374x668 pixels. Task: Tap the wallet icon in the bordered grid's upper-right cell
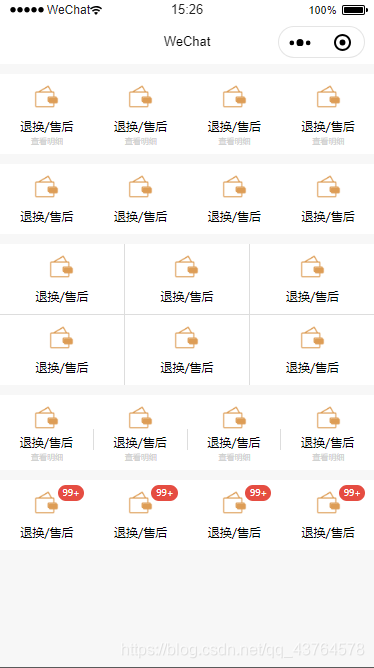pyautogui.click(x=312, y=267)
